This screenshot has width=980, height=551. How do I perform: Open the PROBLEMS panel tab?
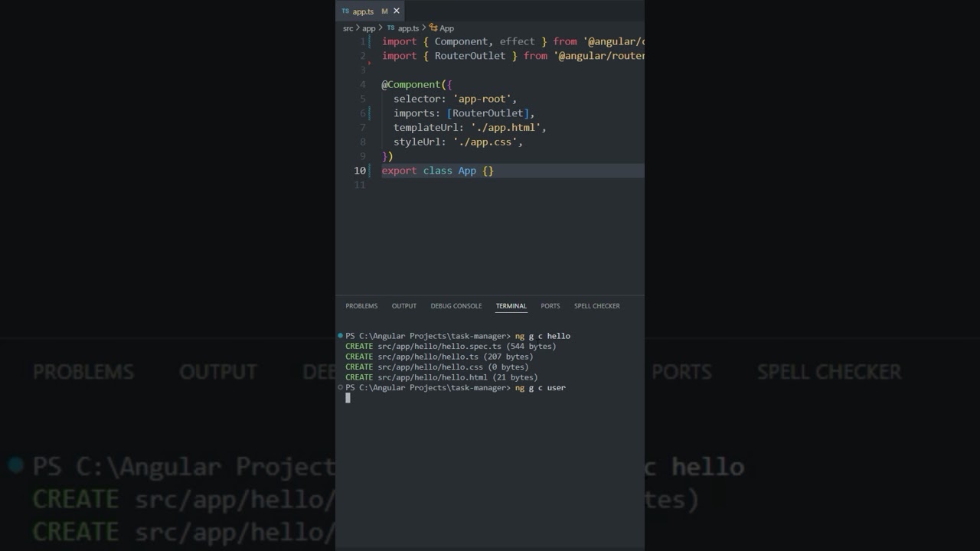[361, 306]
